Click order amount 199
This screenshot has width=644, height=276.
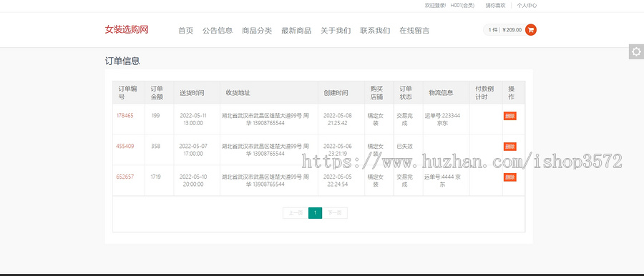[x=156, y=116]
